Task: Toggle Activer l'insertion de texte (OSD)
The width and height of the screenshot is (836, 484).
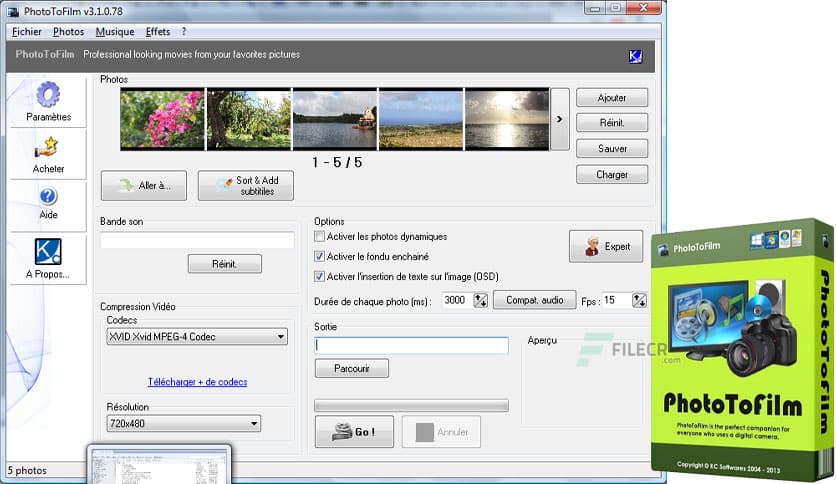Action: 319,277
